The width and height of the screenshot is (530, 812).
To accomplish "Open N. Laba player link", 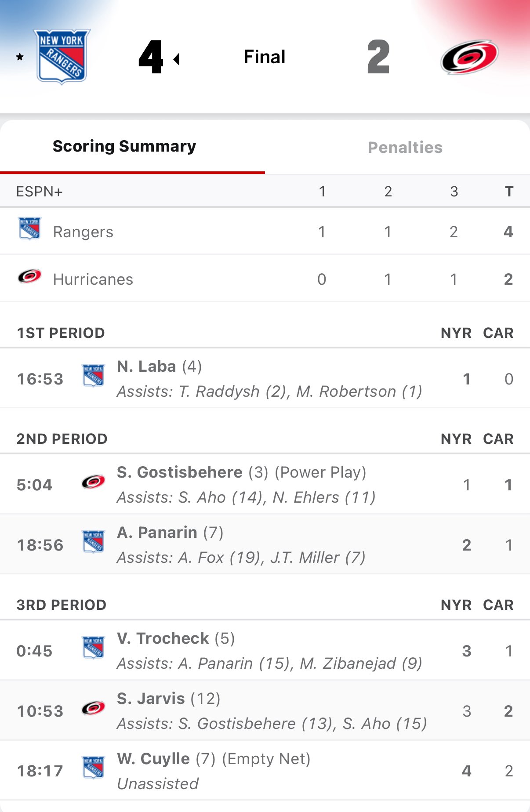I will 146,366.
